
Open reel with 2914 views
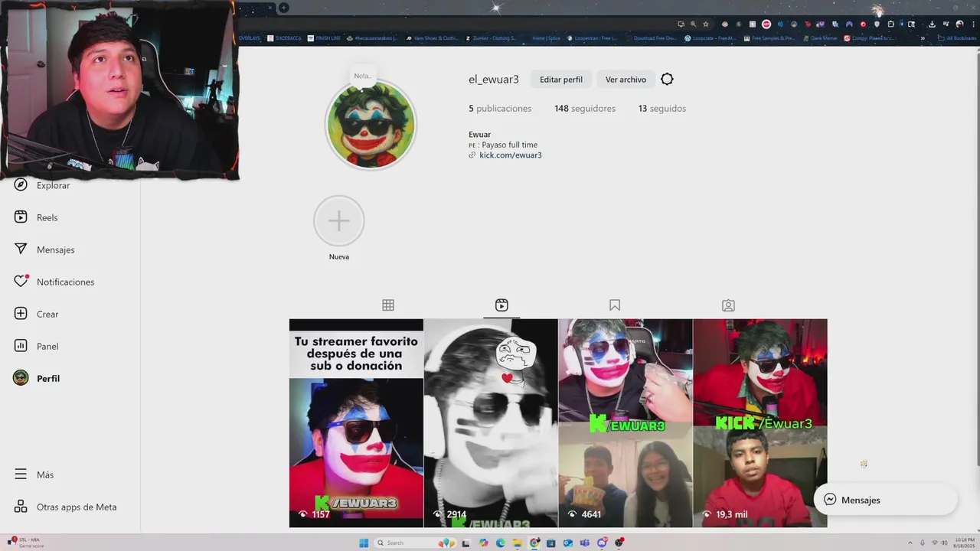(x=491, y=423)
